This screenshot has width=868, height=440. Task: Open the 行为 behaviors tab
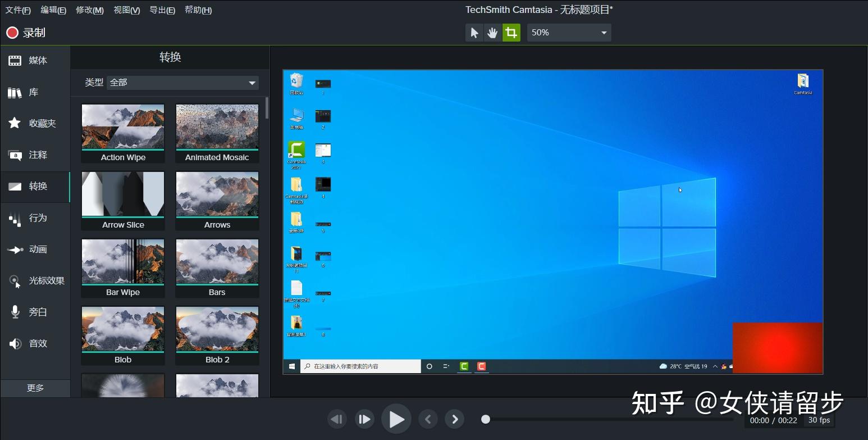point(35,218)
